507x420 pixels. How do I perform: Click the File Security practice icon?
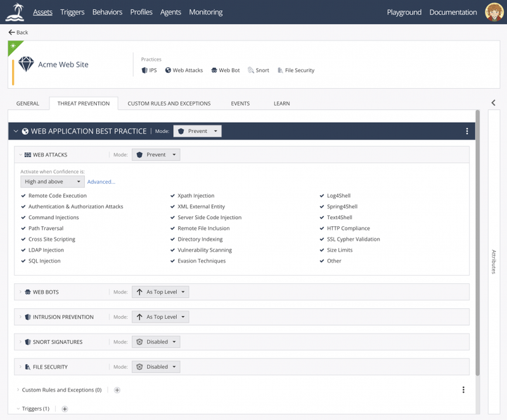(x=280, y=70)
